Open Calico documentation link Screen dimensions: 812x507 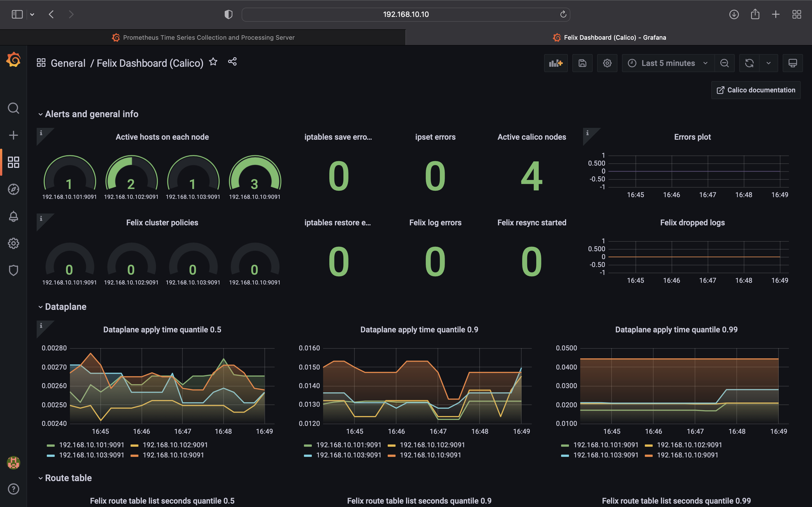756,90
